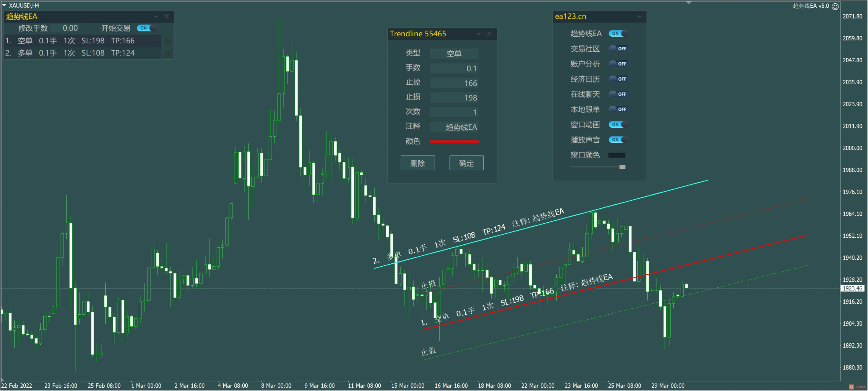Select order row 2 多单 SL:108 TP:124
This screenshot has height=391, width=868.
click(x=82, y=53)
